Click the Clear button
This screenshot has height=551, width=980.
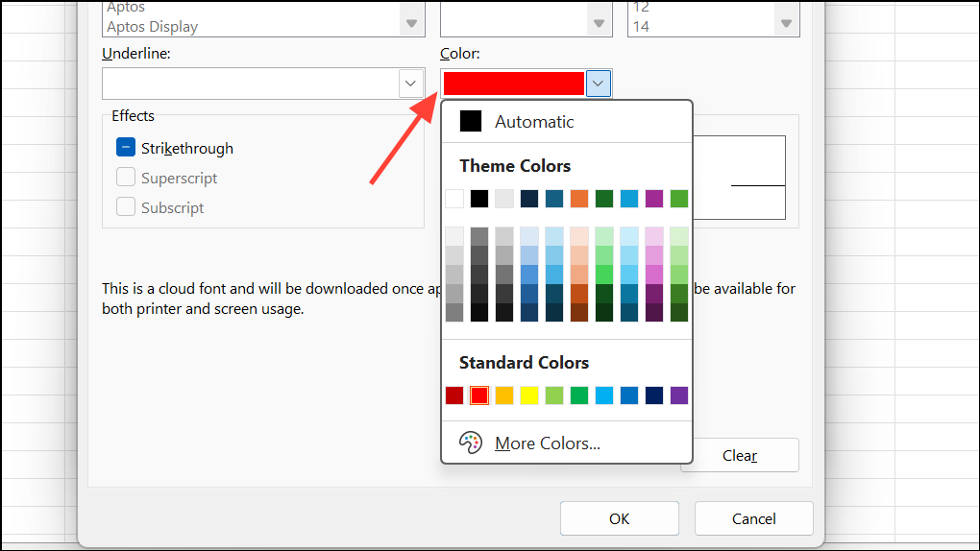click(x=739, y=455)
